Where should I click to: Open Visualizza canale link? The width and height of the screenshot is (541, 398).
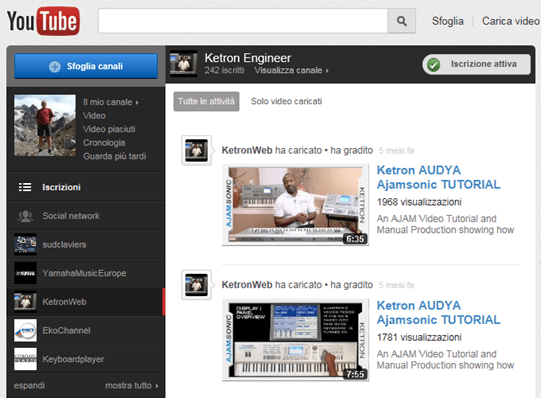291,70
